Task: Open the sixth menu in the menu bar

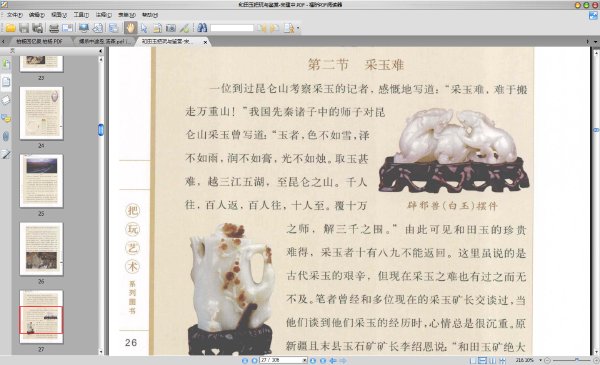Action: pos(126,15)
